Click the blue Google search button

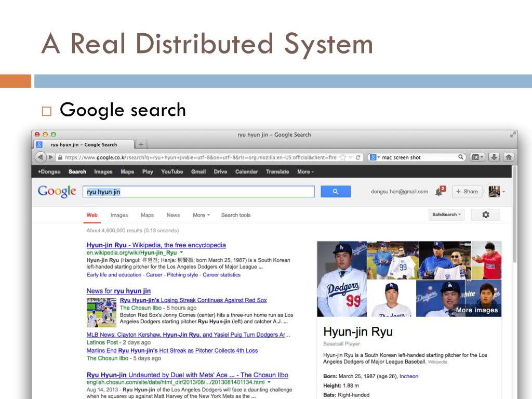[336, 191]
